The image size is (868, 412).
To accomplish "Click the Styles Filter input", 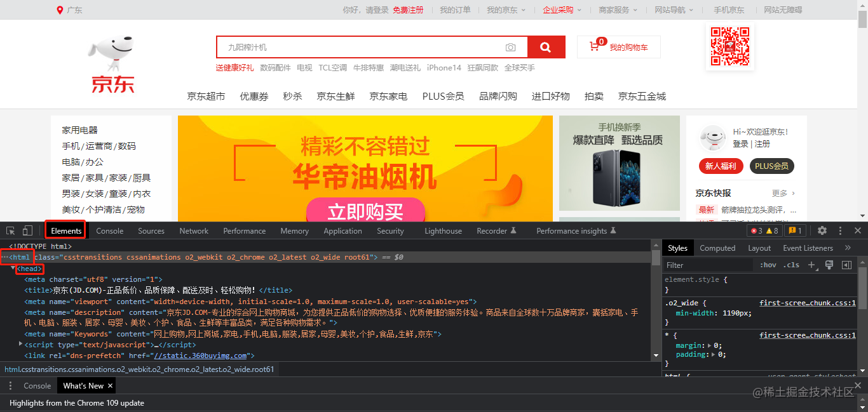I will point(707,265).
